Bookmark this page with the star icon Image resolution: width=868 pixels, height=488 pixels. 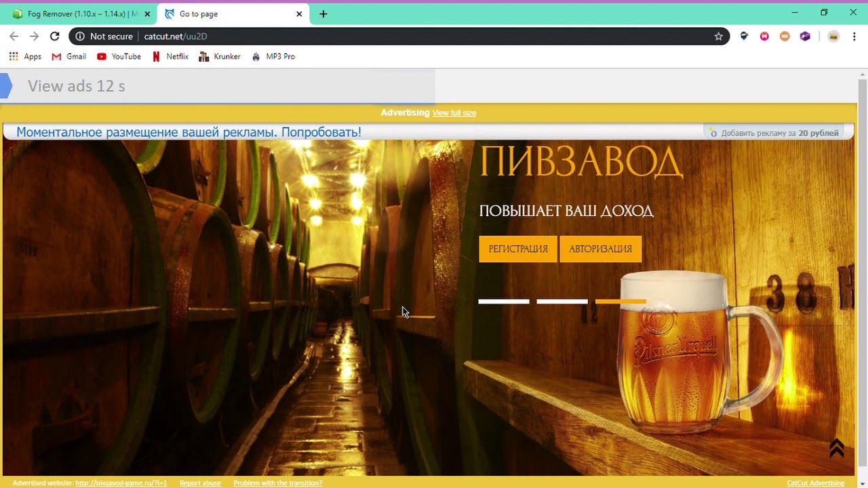[x=719, y=37]
